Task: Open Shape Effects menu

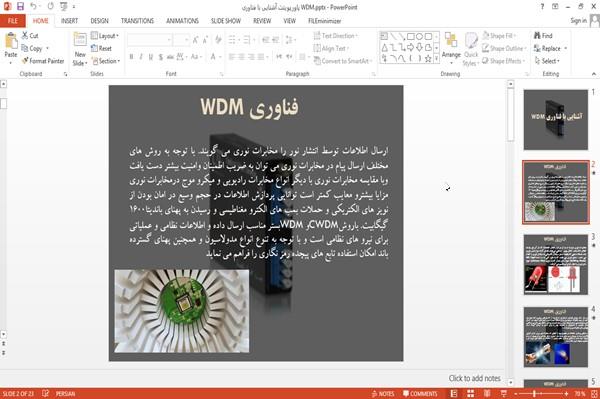Action: click(x=502, y=61)
